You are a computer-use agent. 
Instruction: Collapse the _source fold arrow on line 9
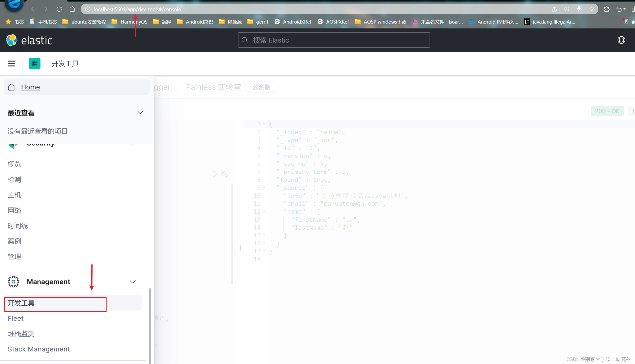coord(264,188)
